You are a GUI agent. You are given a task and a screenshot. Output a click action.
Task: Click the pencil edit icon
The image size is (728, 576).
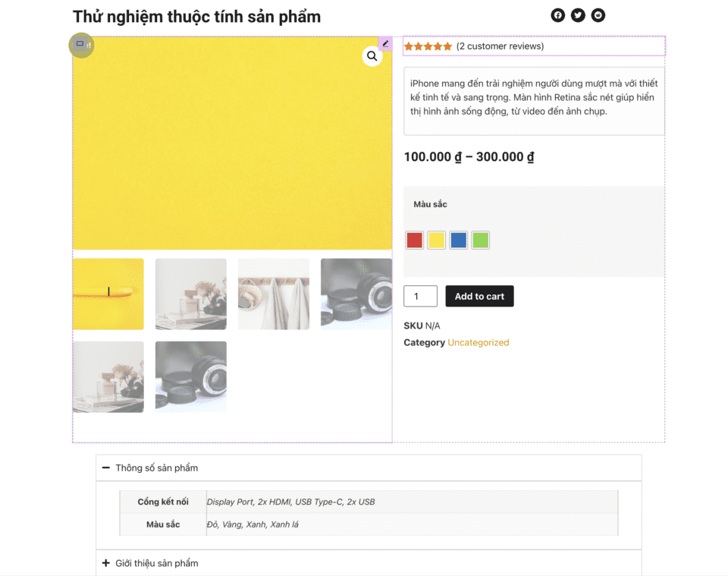385,43
